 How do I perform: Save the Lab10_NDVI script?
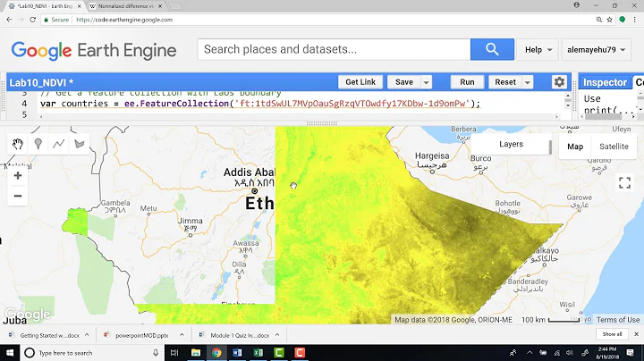(404, 82)
